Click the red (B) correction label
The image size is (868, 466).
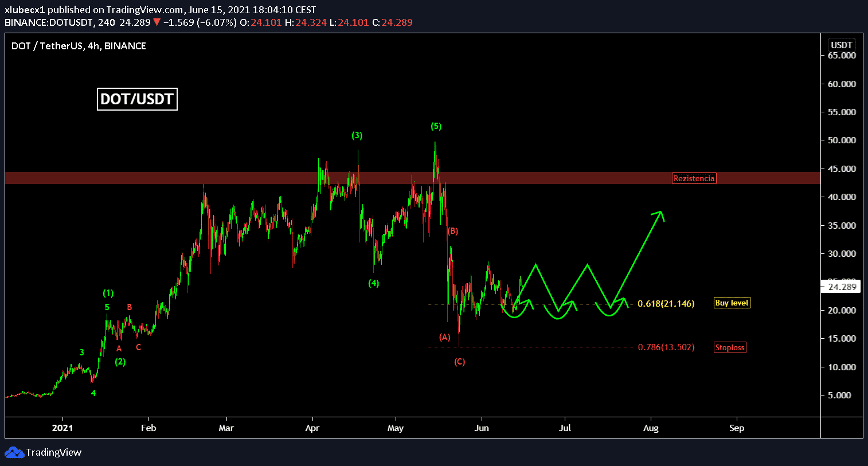[x=453, y=231]
